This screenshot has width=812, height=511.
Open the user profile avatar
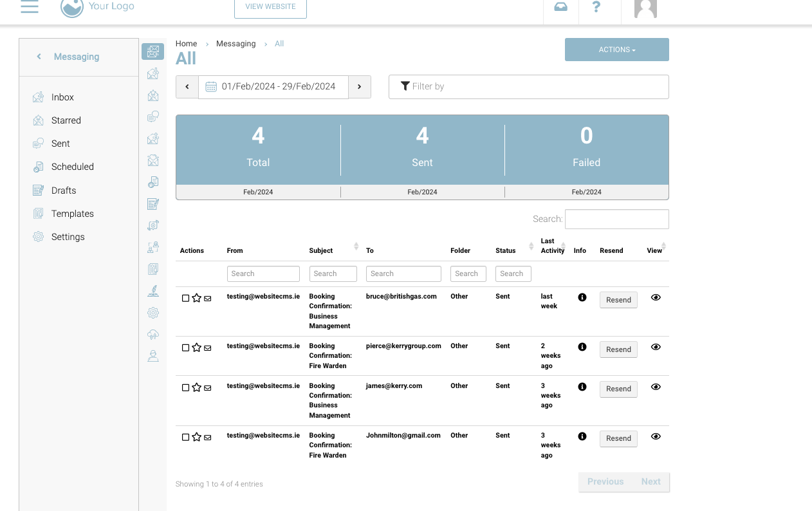point(645,8)
